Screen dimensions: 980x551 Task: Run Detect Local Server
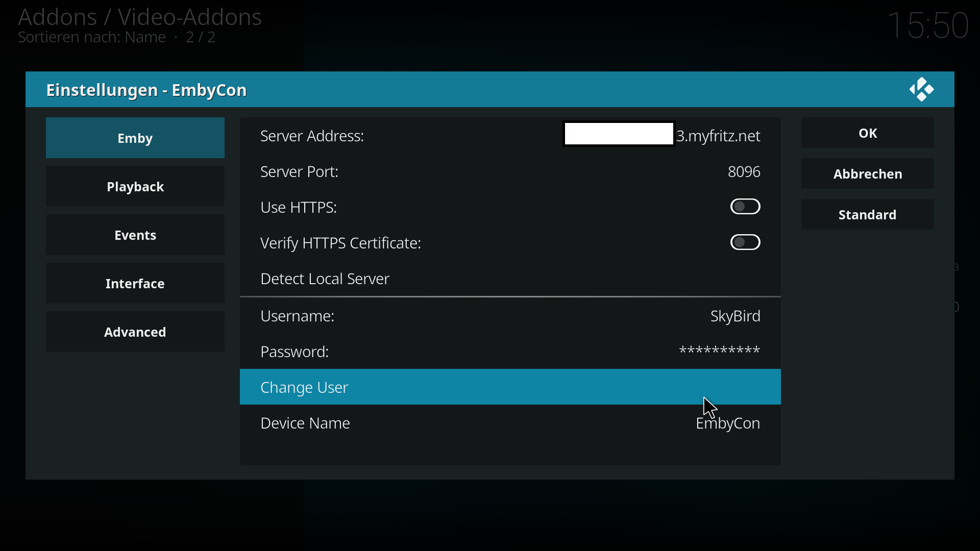tap(510, 279)
